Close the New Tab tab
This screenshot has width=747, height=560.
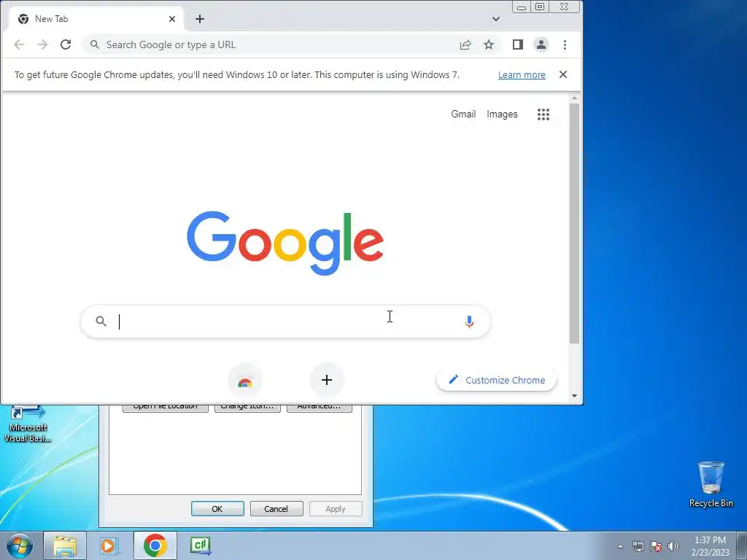[x=172, y=19]
